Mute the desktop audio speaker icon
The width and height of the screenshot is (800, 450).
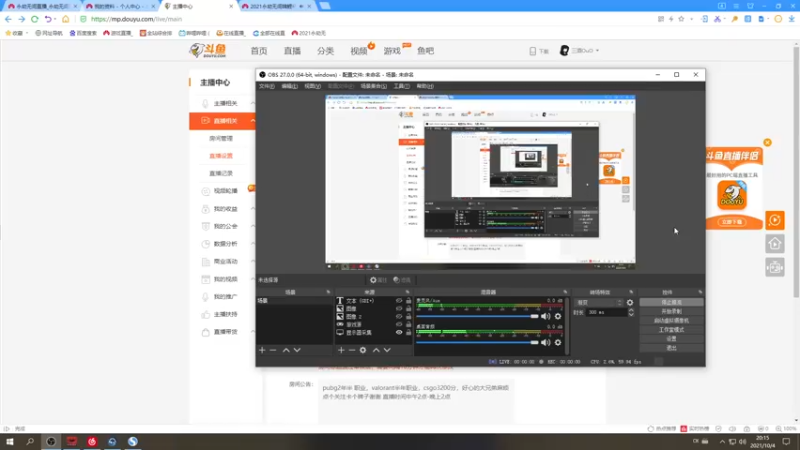coord(545,342)
